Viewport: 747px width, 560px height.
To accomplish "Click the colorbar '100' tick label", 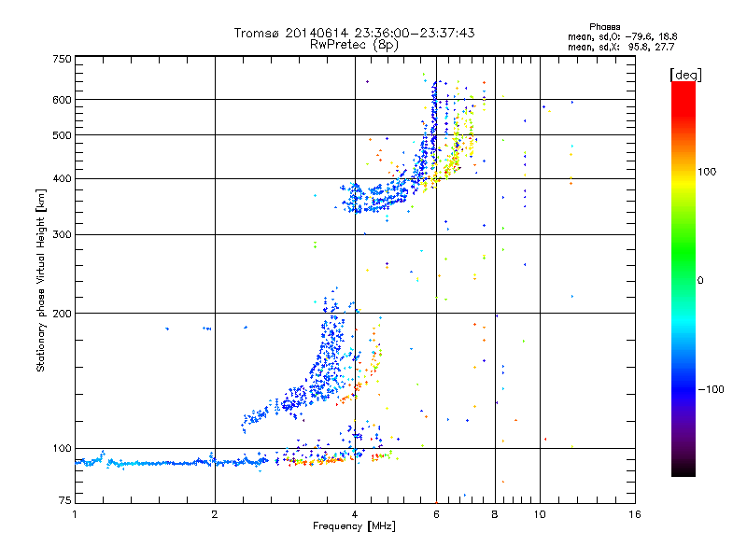I will (707, 172).
